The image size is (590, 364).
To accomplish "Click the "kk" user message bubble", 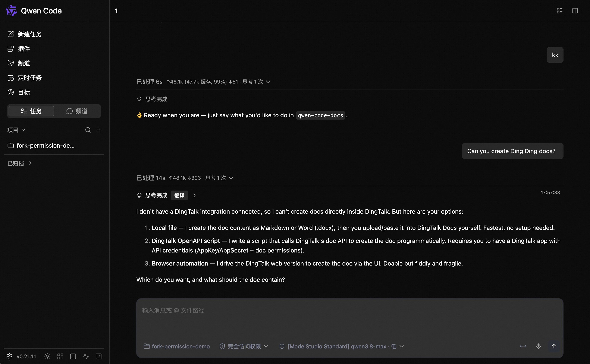I will click(555, 55).
